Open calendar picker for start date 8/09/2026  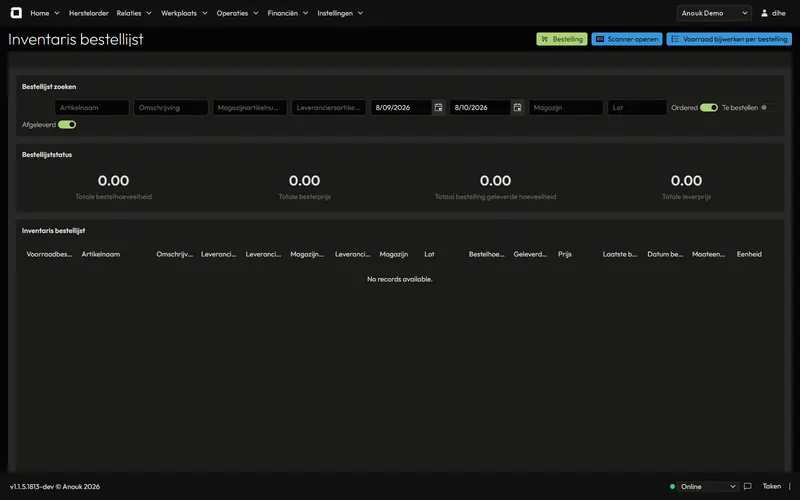pos(438,107)
